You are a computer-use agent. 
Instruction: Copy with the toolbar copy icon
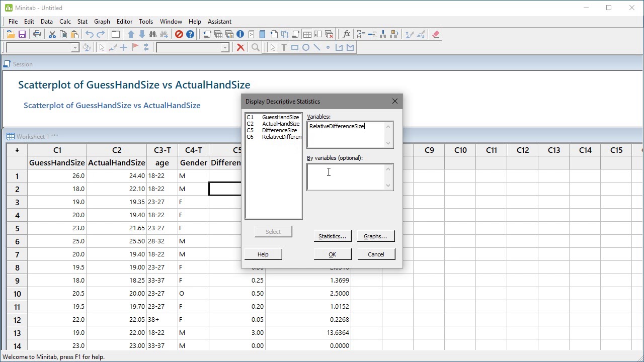(x=63, y=35)
